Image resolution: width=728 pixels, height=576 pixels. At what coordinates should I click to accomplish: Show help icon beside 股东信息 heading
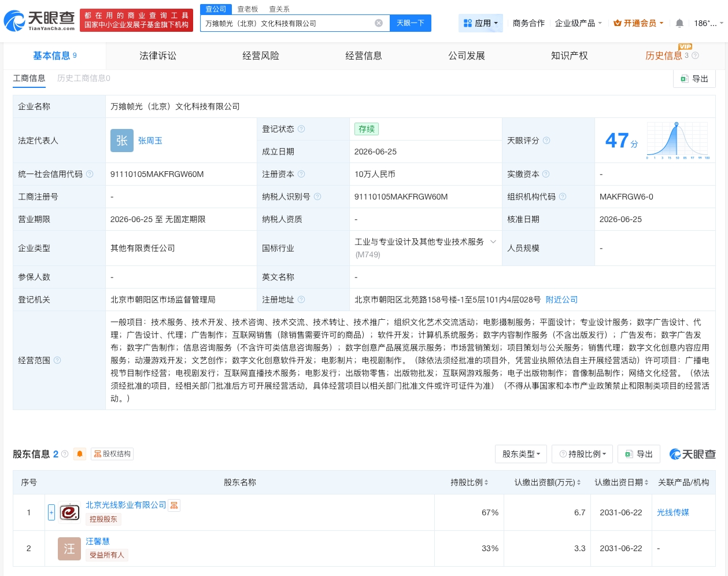pos(65,454)
